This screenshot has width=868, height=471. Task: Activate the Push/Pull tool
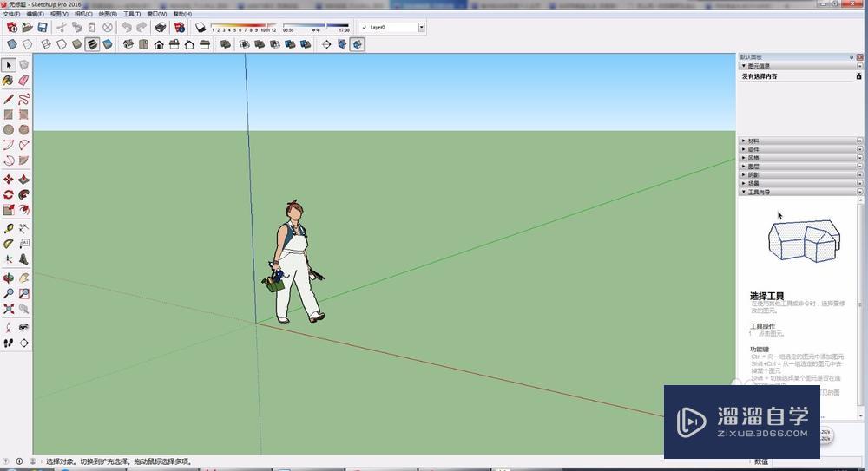[x=23, y=180]
